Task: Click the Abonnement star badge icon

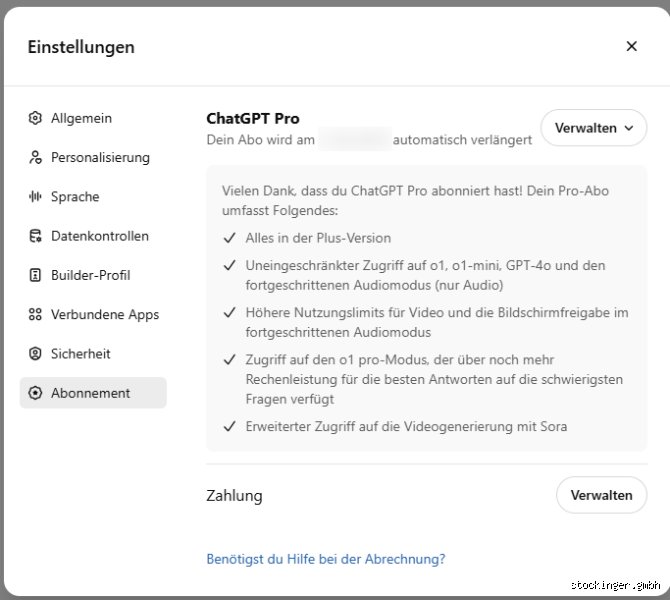Action: 35,393
